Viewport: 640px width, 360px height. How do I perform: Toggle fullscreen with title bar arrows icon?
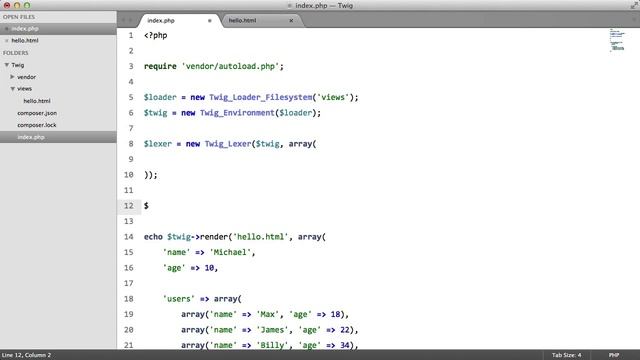tap(634, 5)
